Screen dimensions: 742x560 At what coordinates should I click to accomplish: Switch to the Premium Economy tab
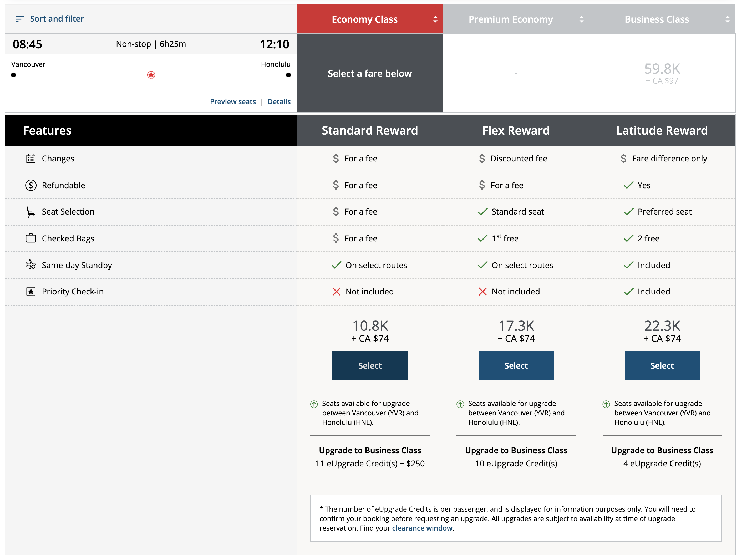510,19
